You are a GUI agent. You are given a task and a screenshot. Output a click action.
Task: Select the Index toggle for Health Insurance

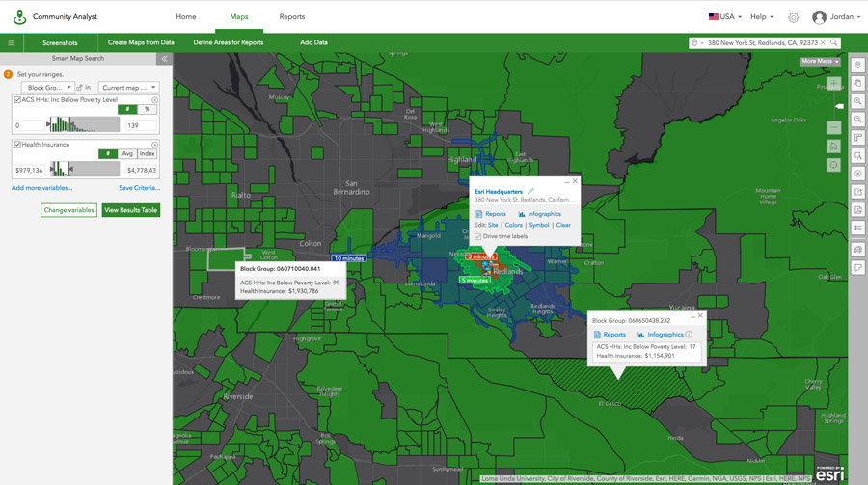click(148, 154)
